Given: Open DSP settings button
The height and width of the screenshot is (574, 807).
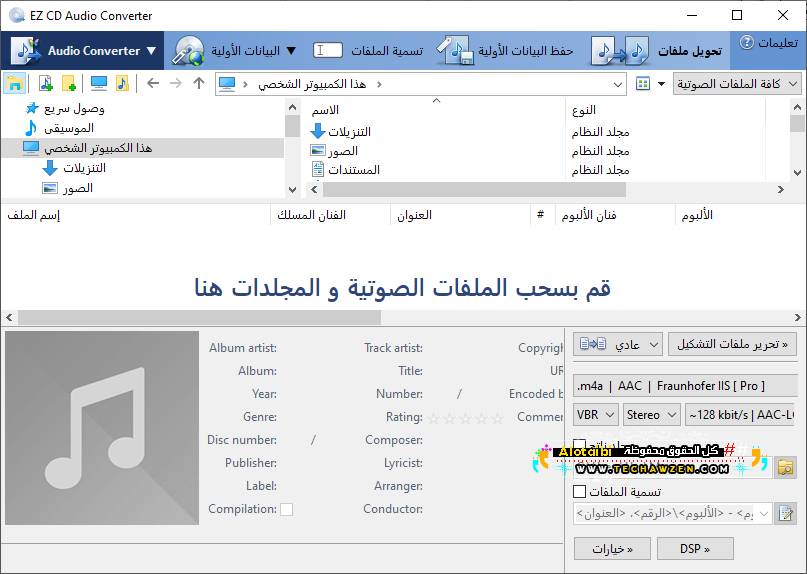Looking at the screenshot, I should point(695,549).
